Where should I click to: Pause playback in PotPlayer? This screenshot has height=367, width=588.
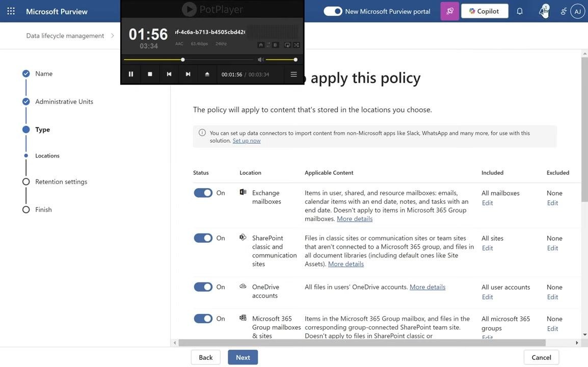[x=131, y=74]
